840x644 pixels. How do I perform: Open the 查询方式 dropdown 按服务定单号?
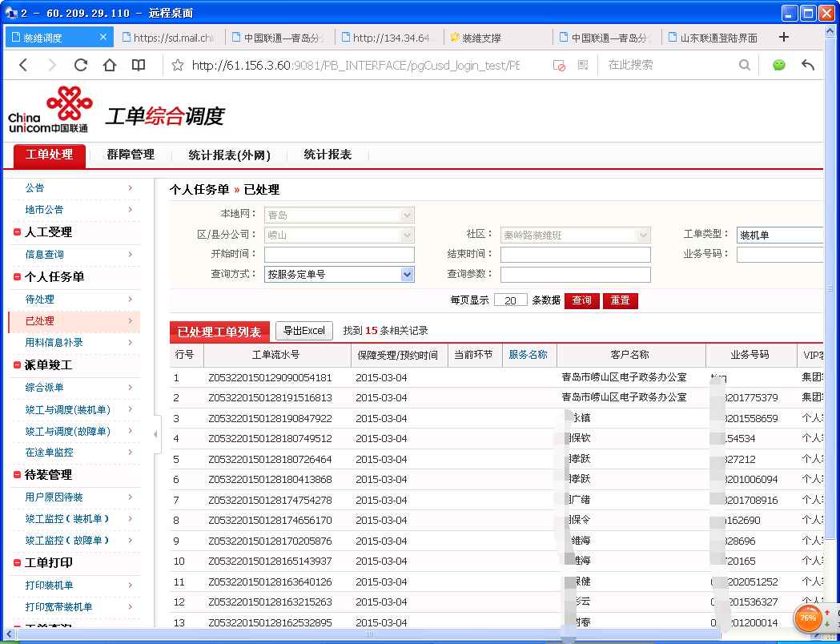click(x=339, y=274)
